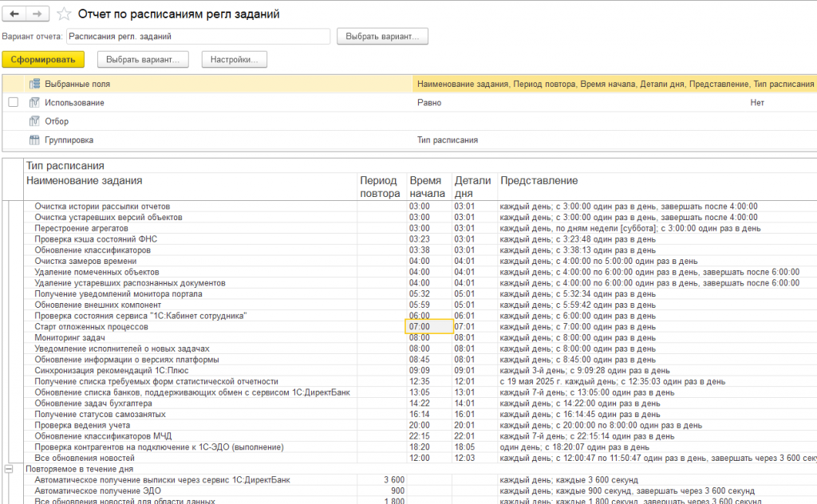
Task: Select the row Обновление внешних компонент
Action: point(98,305)
